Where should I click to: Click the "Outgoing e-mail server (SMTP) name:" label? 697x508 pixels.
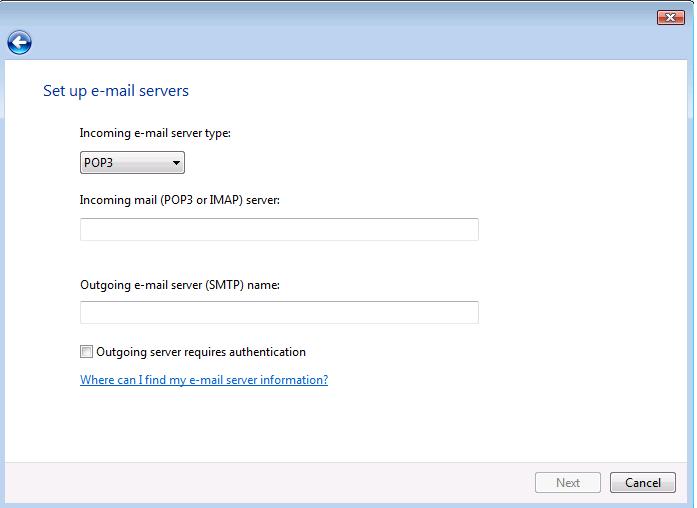pyautogui.click(x=180, y=285)
